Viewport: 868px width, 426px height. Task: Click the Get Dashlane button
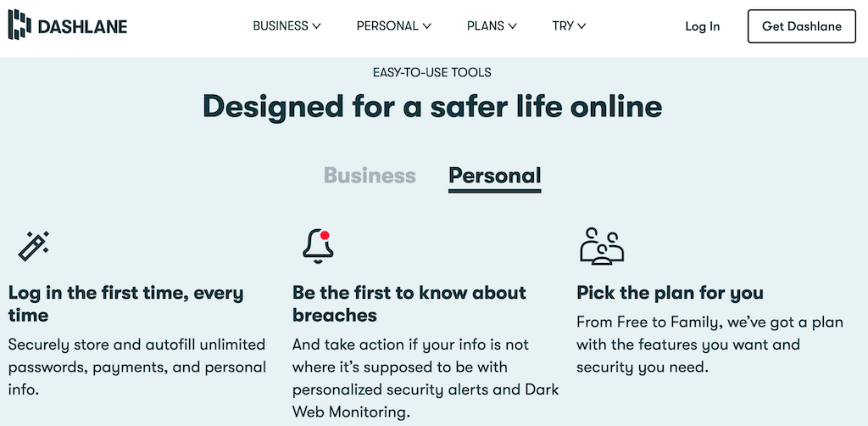click(802, 26)
